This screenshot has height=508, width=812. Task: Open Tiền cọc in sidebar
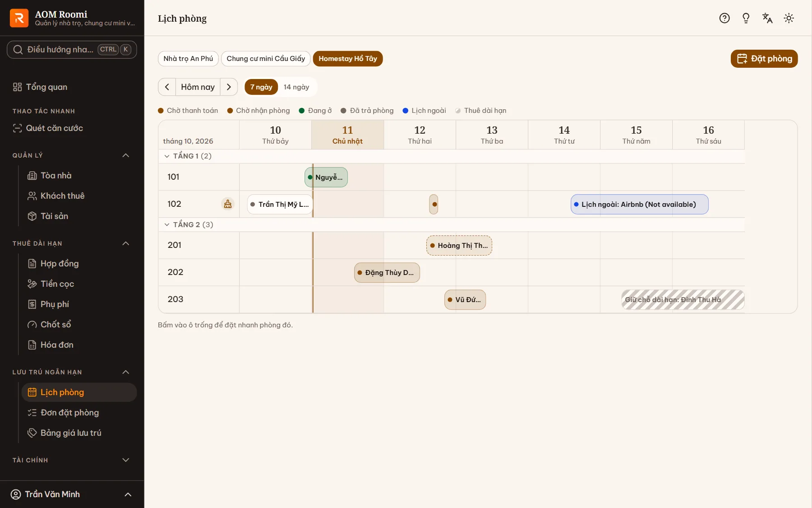coord(79,284)
